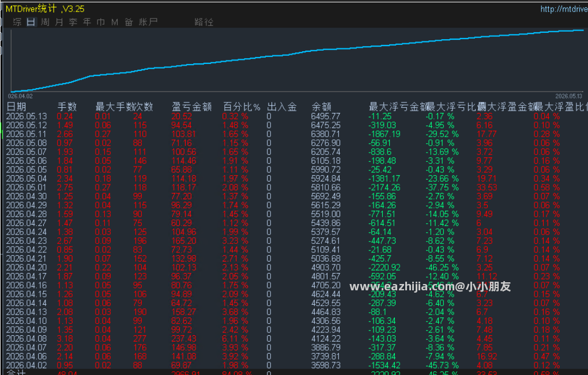Click the profit amount 20.52

[182, 116]
